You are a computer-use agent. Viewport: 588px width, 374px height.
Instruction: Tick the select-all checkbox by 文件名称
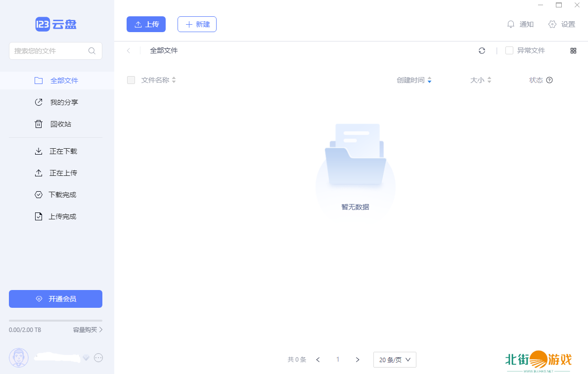[x=131, y=80]
